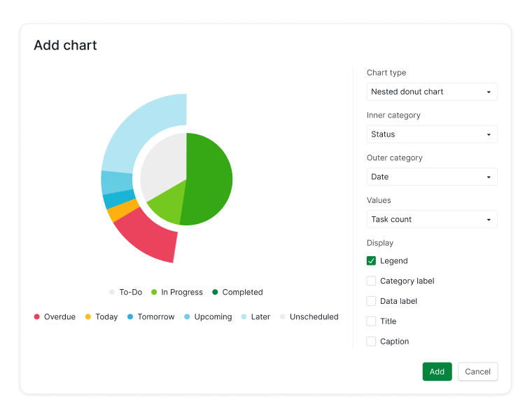Enable the Title checkbox
Image resolution: width=532 pixels, height=420 pixels.
tap(372, 322)
